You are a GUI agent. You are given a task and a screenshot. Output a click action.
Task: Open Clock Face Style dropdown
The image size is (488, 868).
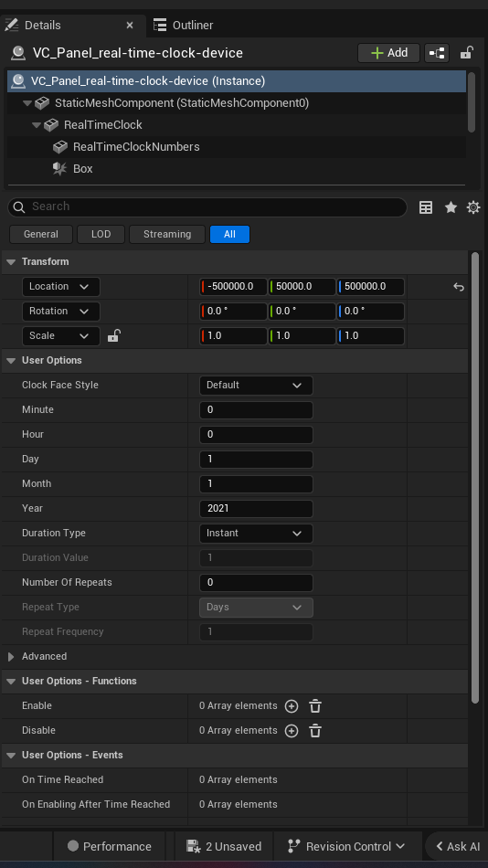click(x=256, y=386)
